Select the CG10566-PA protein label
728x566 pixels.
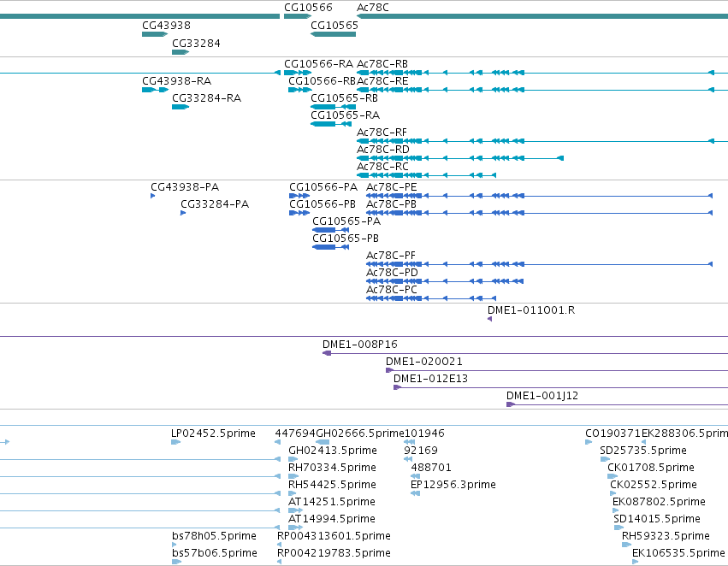point(323,187)
